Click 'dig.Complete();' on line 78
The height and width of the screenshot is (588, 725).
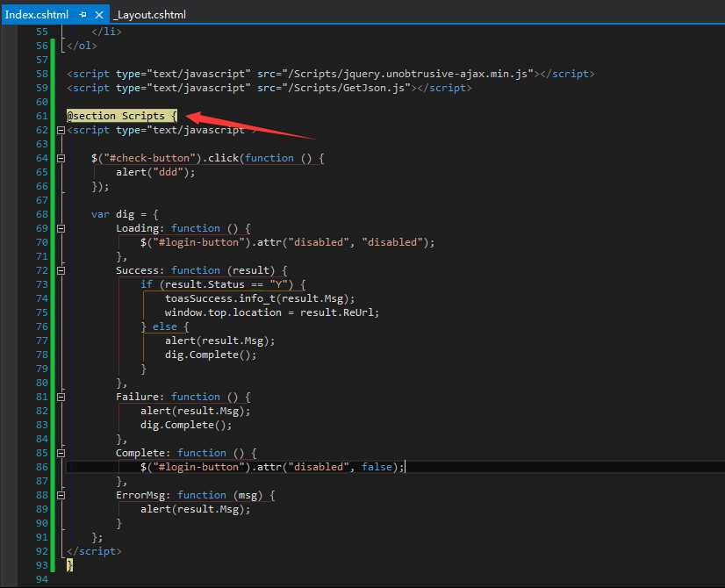(x=211, y=355)
